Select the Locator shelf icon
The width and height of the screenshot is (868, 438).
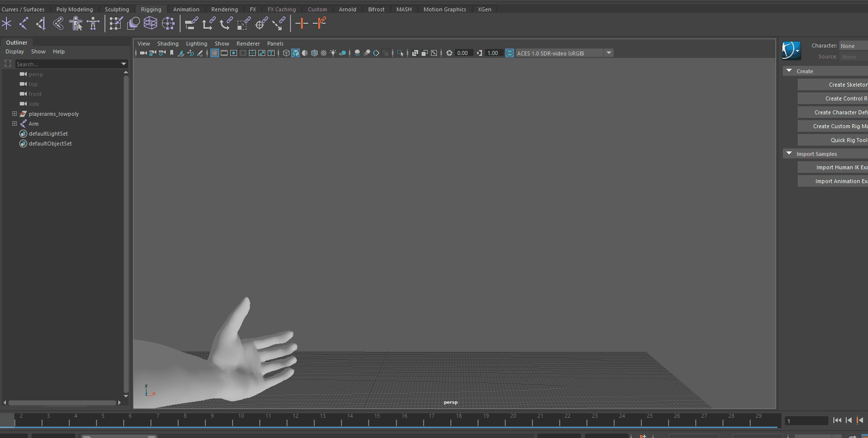pos(6,23)
